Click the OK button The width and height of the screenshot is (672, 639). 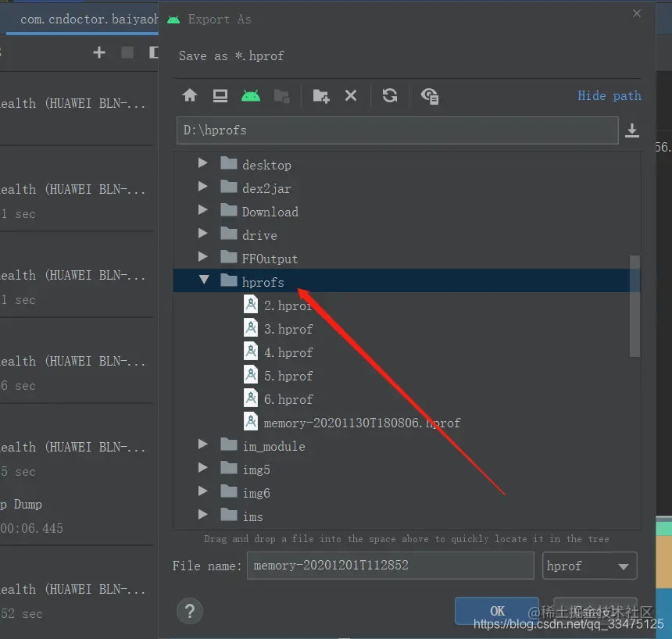click(497, 611)
